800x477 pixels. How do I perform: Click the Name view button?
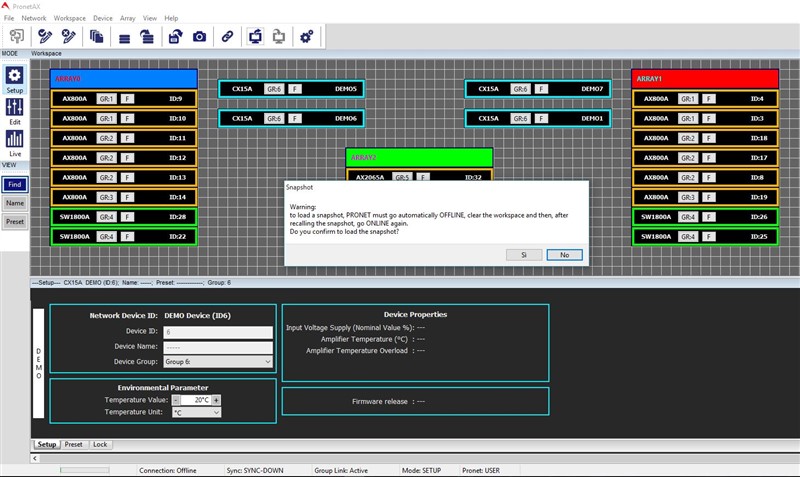click(15, 203)
